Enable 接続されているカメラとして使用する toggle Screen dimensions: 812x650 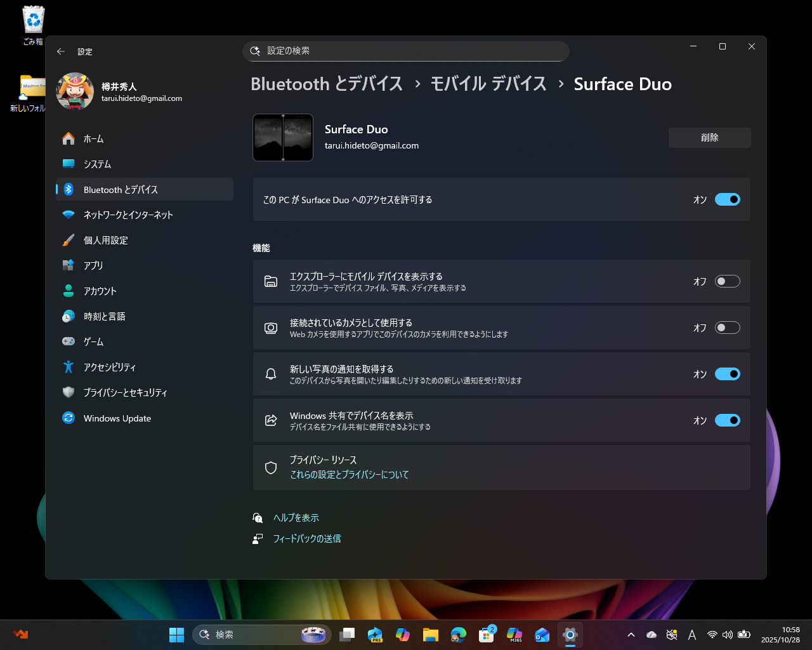(728, 328)
